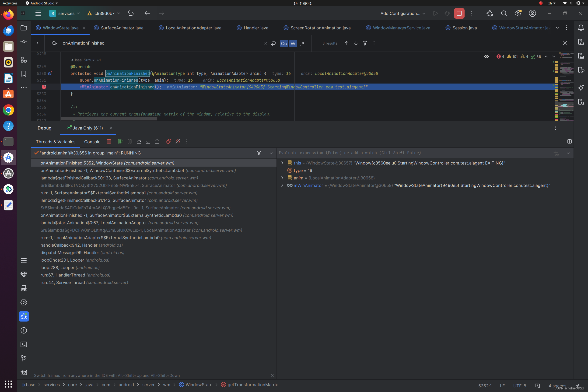Expand the hidden editor tabs list
This screenshot has width=588, height=392.
point(557,28)
